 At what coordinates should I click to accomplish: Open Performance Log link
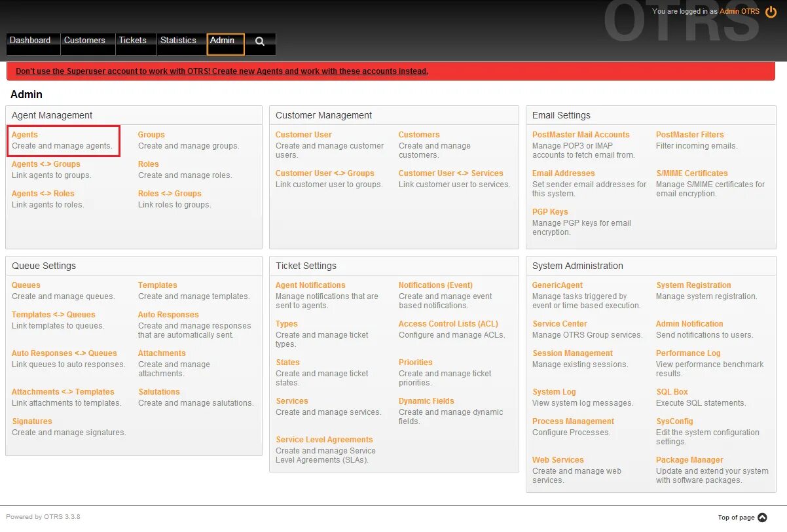pyautogui.click(x=688, y=353)
